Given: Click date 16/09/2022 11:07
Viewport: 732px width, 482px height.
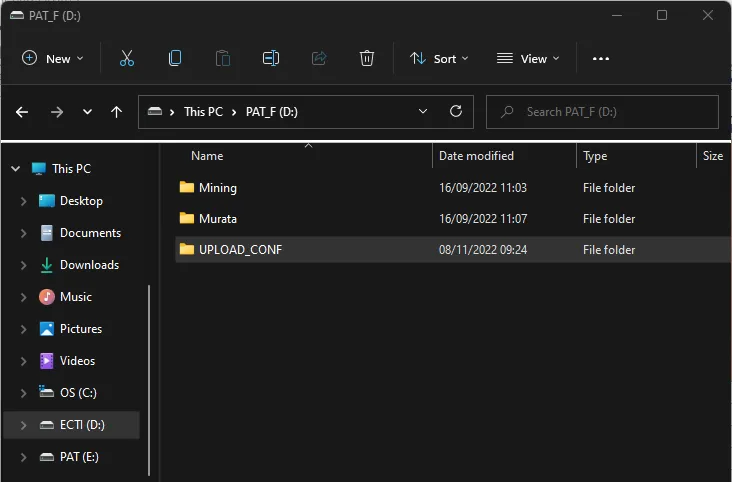Looking at the screenshot, I should [483, 219].
